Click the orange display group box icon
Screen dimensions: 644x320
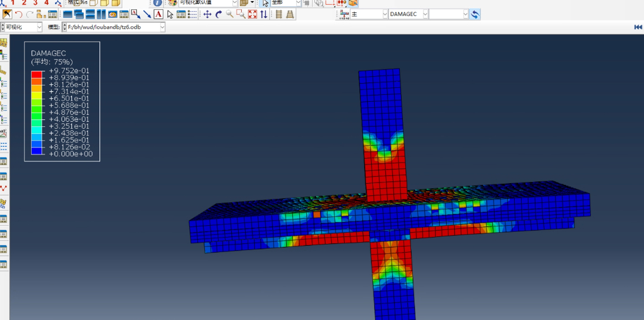coord(353,2)
